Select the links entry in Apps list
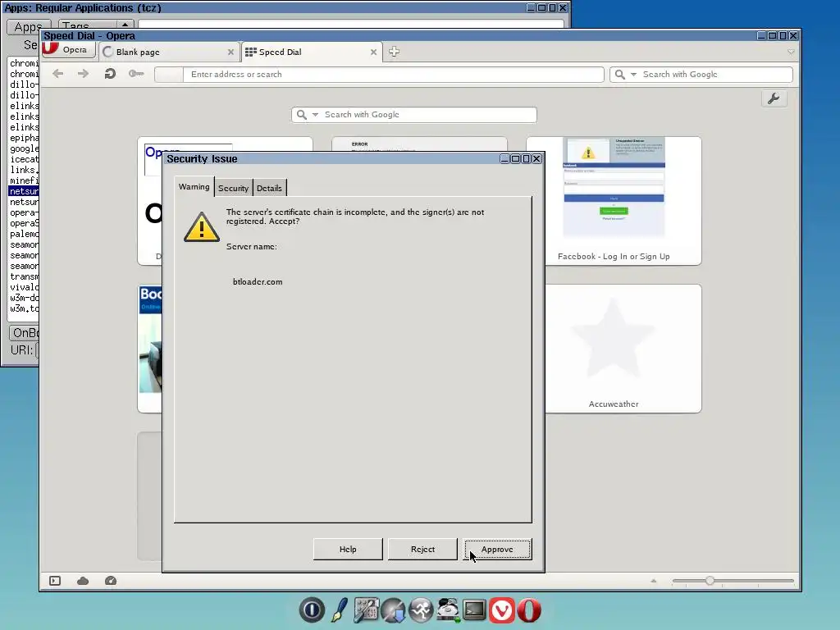Viewport: 840px width, 630px height. pos(24,170)
